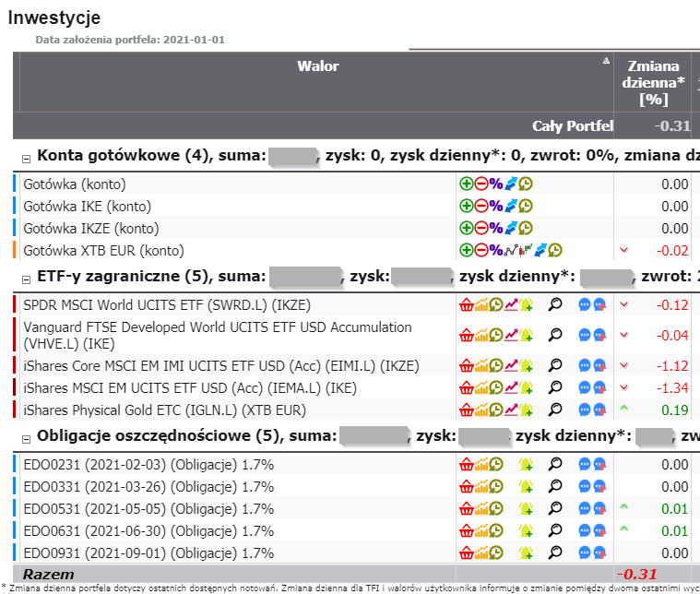Click magnifier icon for iShares Physical Gold ETC
This screenshot has height=594, width=700.
coord(555,410)
